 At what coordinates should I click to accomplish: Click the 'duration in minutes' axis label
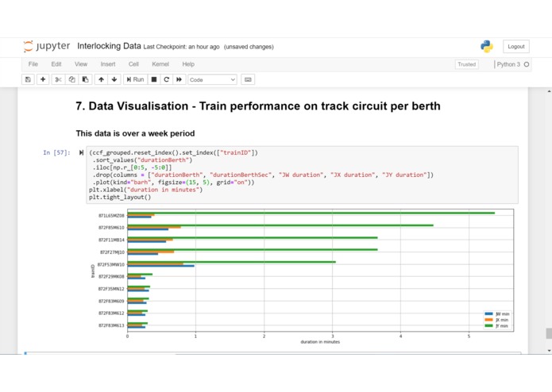pyautogui.click(x=320, y=342)
